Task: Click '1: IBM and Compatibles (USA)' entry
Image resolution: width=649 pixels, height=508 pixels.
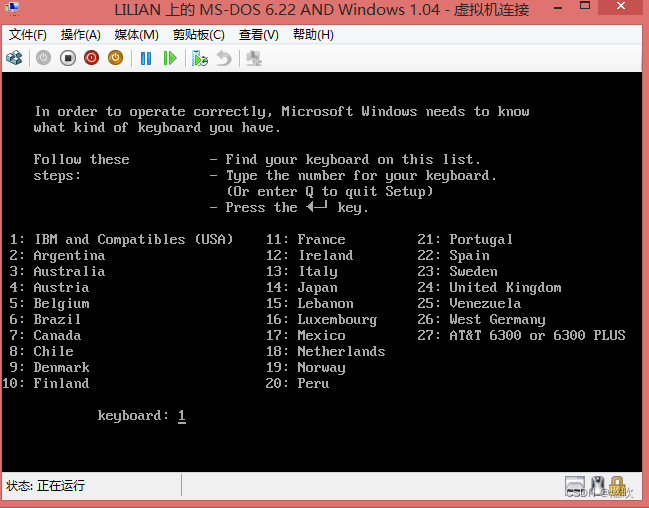Action: [x=122, y=239]
